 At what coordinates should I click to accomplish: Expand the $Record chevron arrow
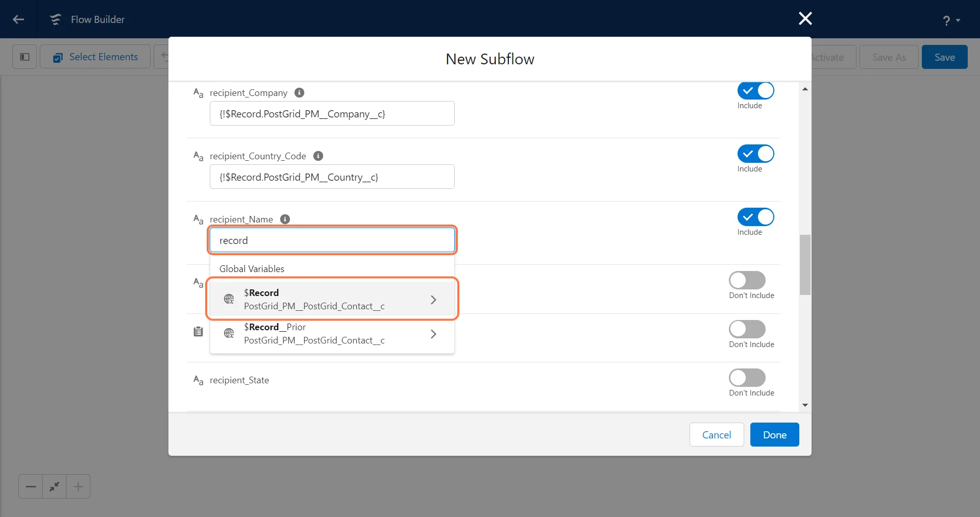click(433, 300)
